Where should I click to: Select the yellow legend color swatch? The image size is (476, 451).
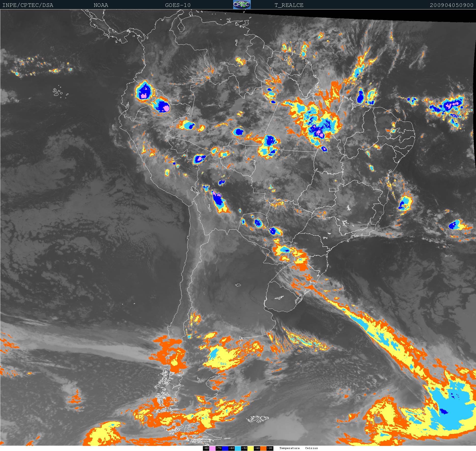coord(250,448)
